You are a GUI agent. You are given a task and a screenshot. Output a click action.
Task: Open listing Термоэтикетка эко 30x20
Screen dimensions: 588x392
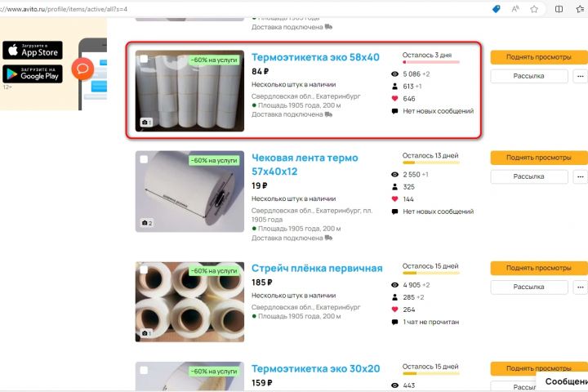315,369
